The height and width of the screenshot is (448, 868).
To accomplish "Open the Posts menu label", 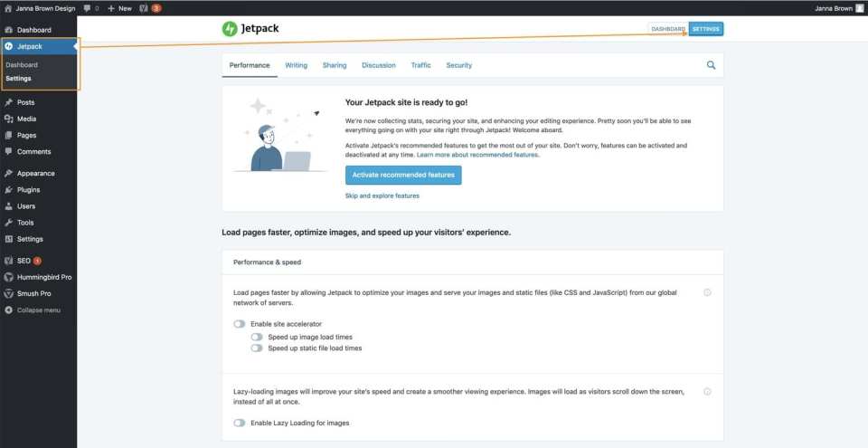I will pyautogui.click(x=25, y=102).
